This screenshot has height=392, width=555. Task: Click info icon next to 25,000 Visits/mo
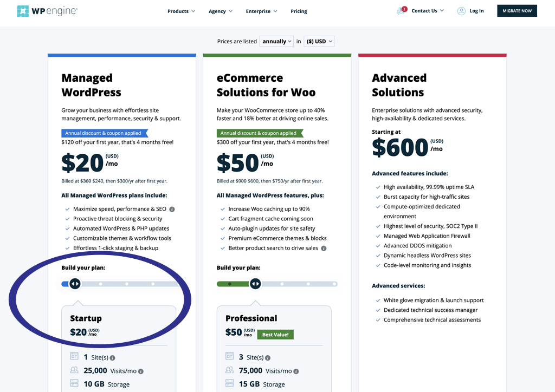click(x=141, y=371)
